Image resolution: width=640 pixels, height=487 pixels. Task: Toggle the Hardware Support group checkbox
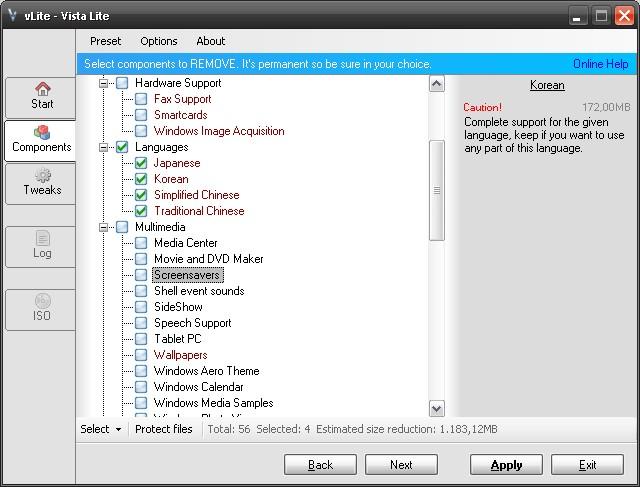click(122, 83)
